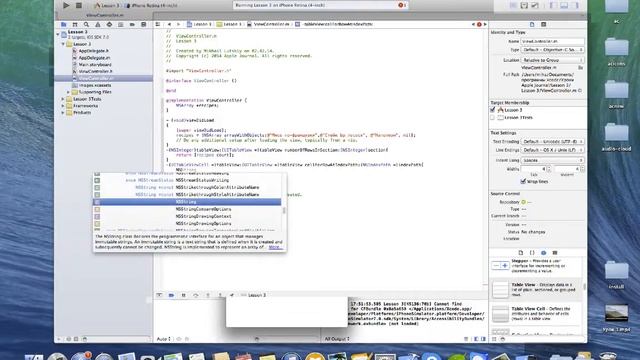640x360 pixels.
Task: Select NSStreamStatusWriting autocomplete suggestion
Action: tap(187, 180)
